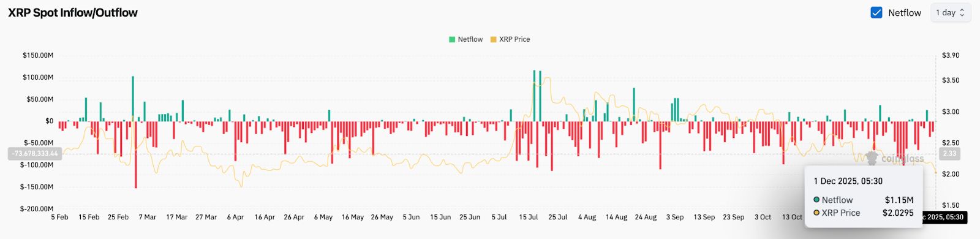Viewport: 980px width, 239px height.
Task: Click the 4 Aug date label
Action: pos(587,217)
